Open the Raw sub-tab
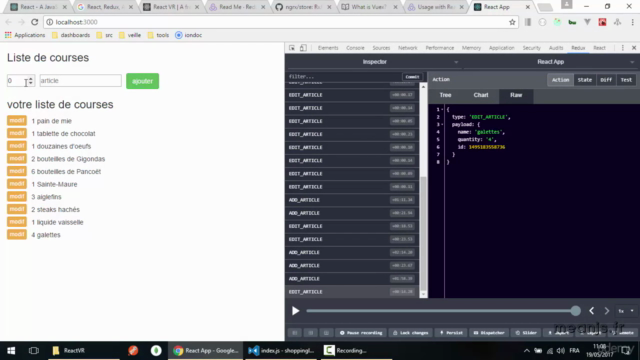640x360 pixels. pyautogui.click(x=516, y=95)
